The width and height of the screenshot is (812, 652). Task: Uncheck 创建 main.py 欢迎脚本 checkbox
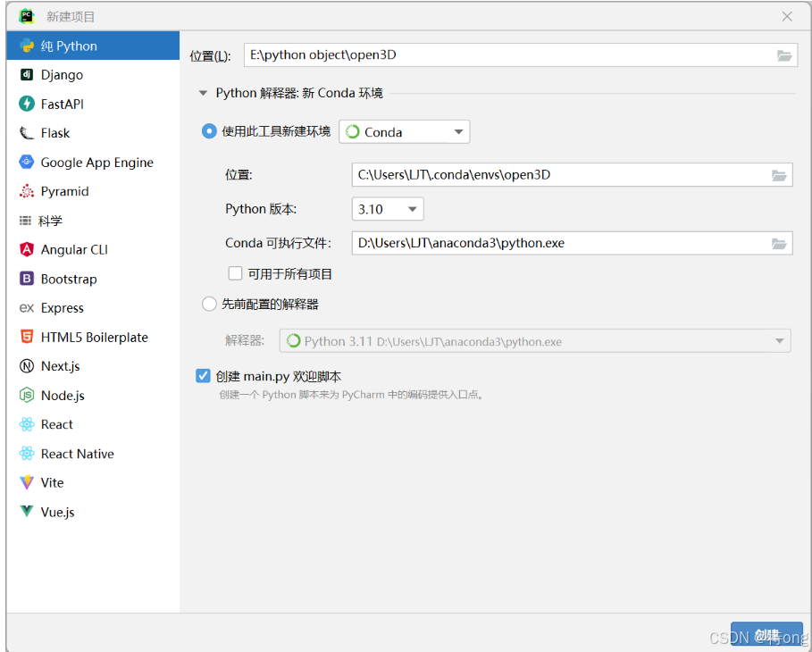203,376
